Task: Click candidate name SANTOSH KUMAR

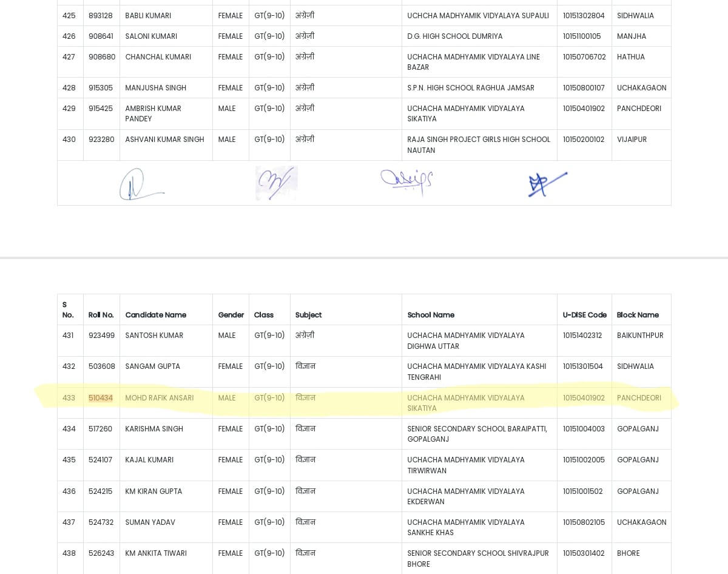Action: tap(154, 336)
